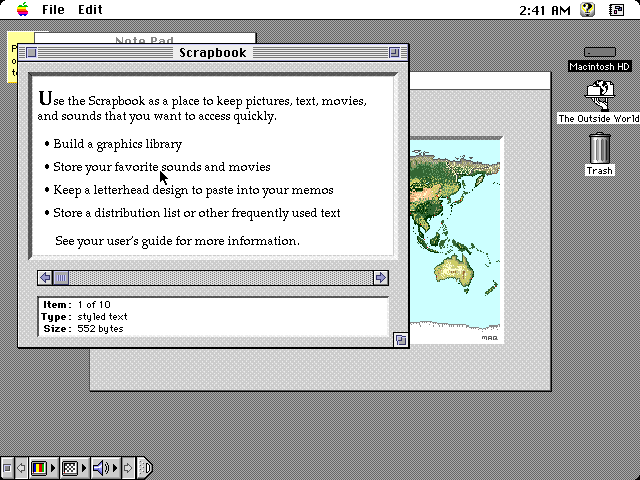This screenshot has width=640, height=480.
Task: Open the monitor resolution Control Strip module
Action: [x=74, y=468]
